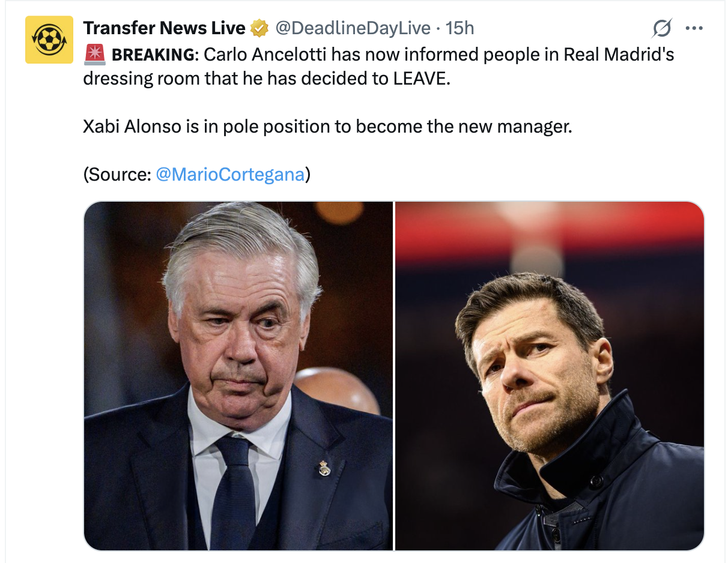Open the Grok explain-post icon
The image size is (728, 563).
pos(661,28)
